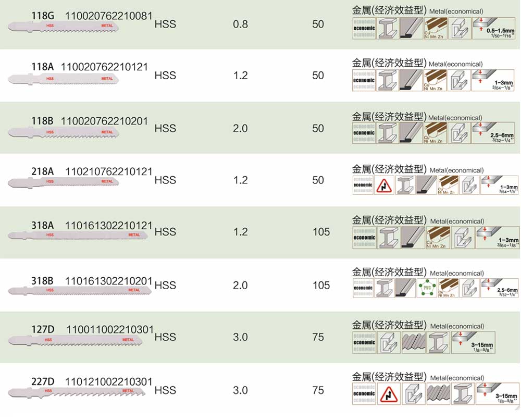Click the sheet metal edge icon for 118B
The height and width of the screenshot is (420, 521).
pyautogui.click(x=411, y=133)
